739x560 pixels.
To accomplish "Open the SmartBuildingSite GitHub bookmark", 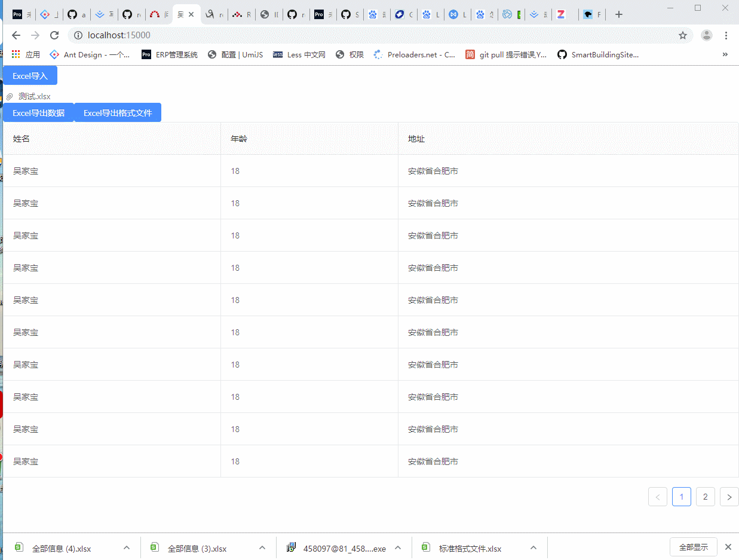I will coord(598,54).
